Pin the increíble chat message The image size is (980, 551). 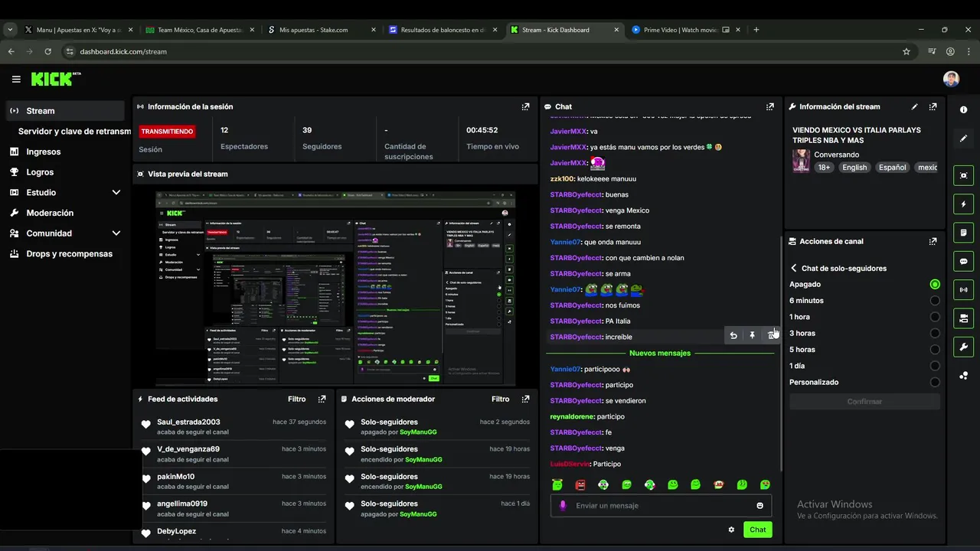752,336
